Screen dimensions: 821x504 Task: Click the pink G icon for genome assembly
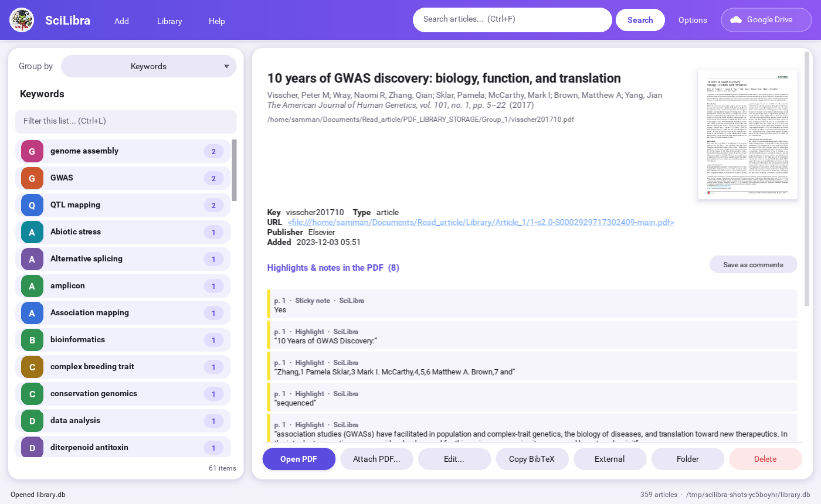[x=32, y=151]
